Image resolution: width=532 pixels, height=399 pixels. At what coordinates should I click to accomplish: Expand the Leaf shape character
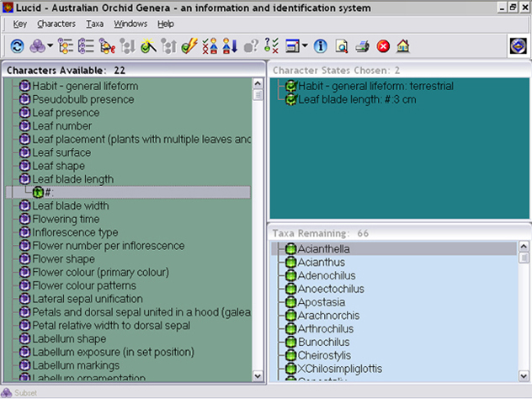click(24, 166)
